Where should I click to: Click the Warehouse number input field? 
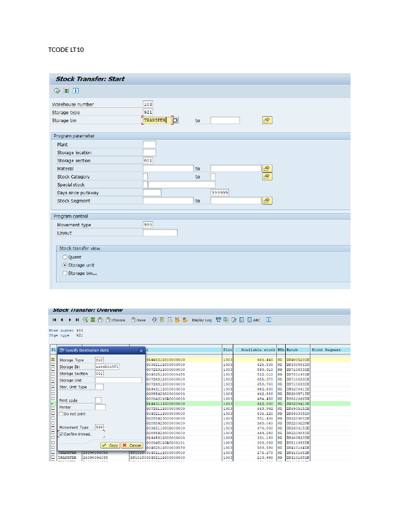point(148,104)
